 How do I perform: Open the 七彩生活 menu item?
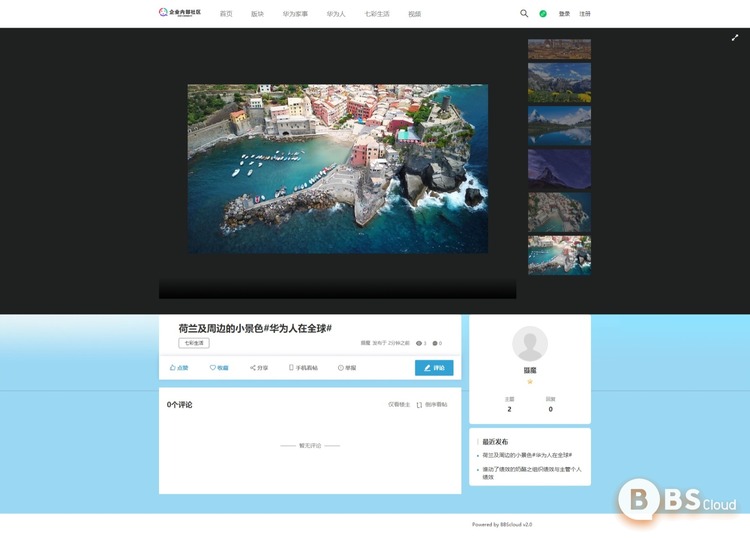(x=377, y=14)
